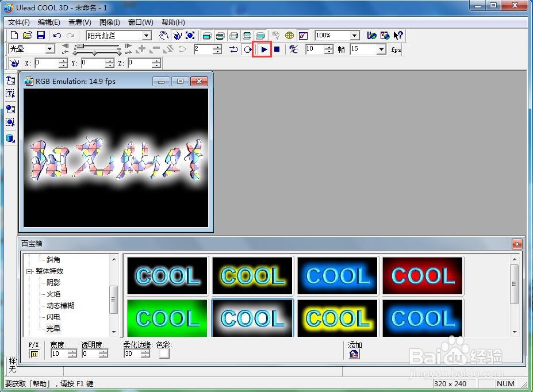The image size is (533, 392).
Task: Open a file using the folder icon
Action: [27, 35]
